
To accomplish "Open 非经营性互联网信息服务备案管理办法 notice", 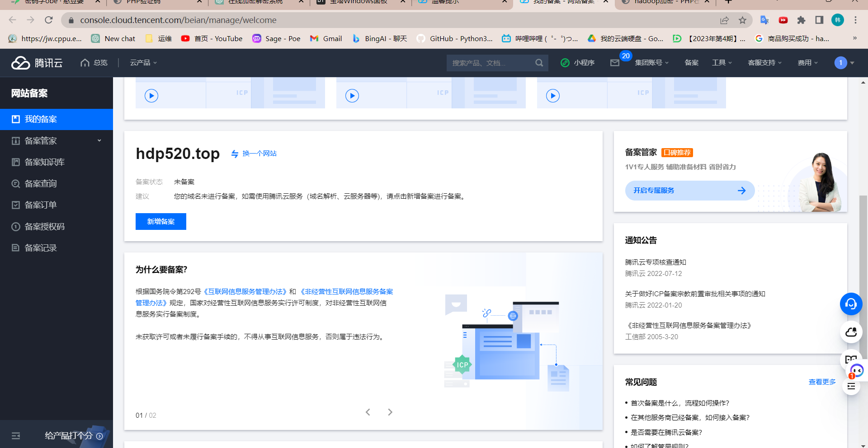I will (689, 326).
